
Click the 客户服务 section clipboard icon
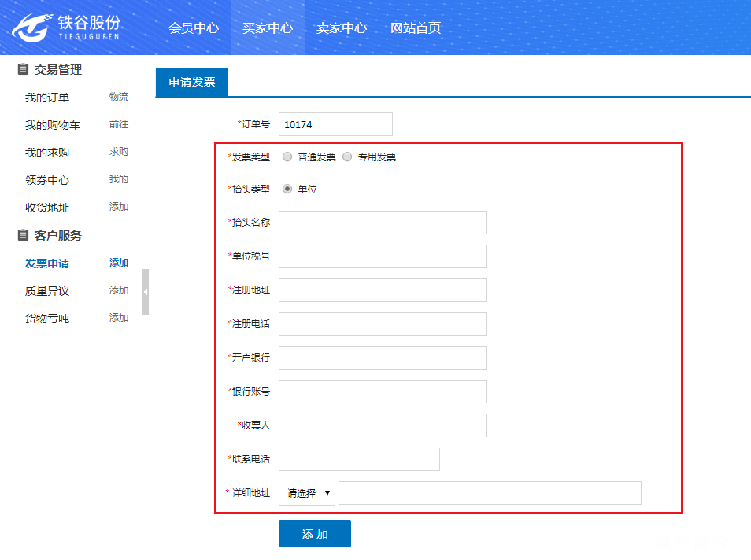(23, 235)
